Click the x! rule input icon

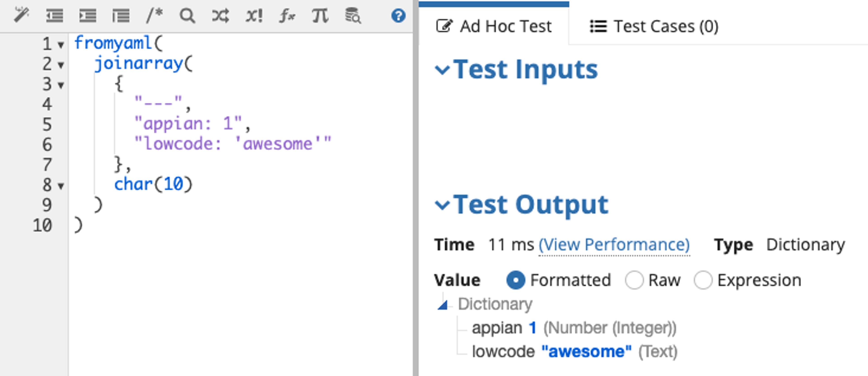(254, 16)
